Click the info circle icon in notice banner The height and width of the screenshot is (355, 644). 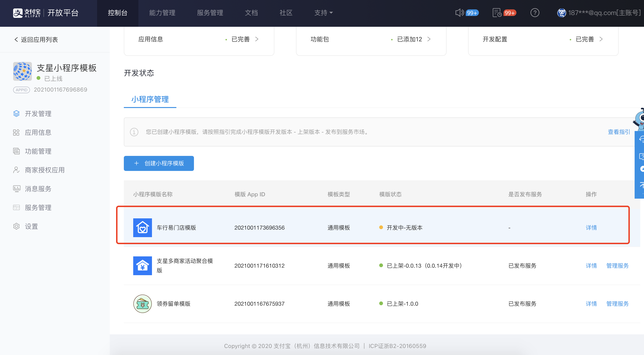pyautogui.click(x=134, y=132)
